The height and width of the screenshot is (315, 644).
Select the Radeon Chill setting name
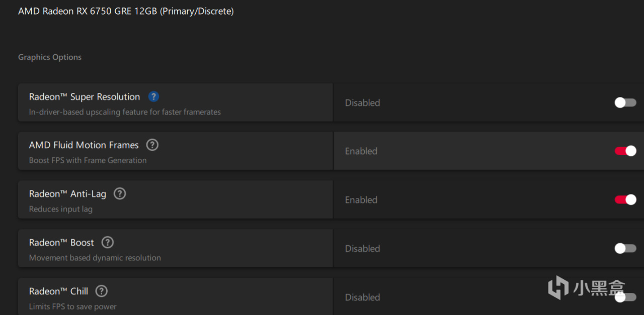point(58,291)
